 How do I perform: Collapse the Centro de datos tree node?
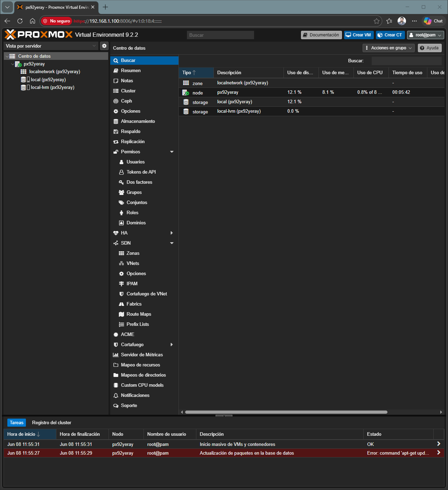tap(7, 56)
